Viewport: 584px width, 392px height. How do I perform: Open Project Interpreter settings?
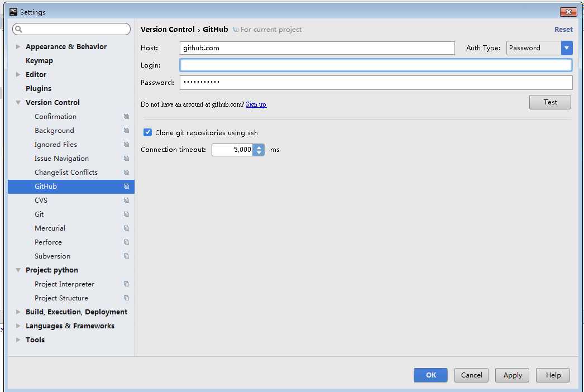(64, 284)
